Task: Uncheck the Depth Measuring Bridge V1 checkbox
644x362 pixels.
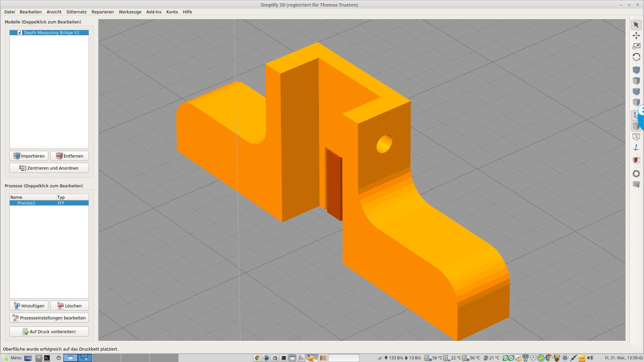Action: 20,33
